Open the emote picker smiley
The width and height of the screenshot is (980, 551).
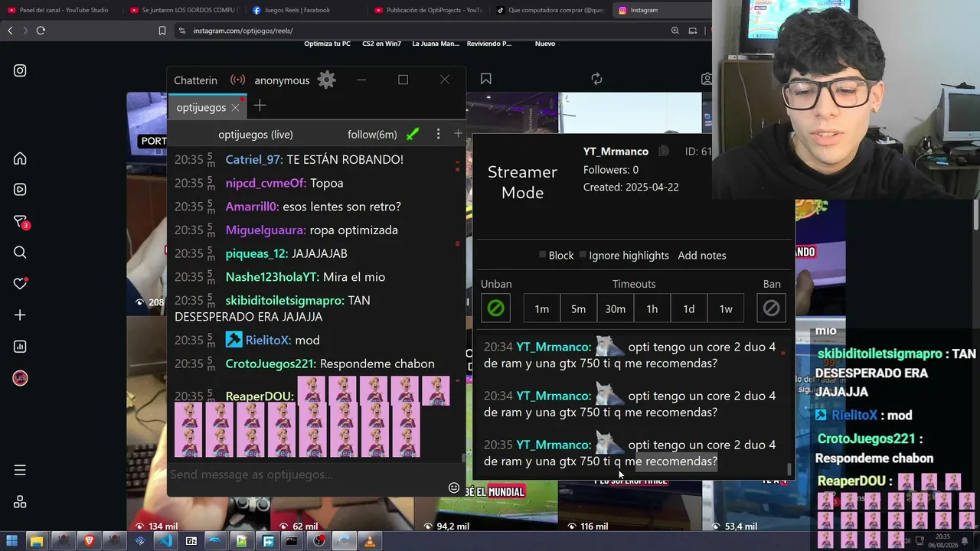coord(454,487)
